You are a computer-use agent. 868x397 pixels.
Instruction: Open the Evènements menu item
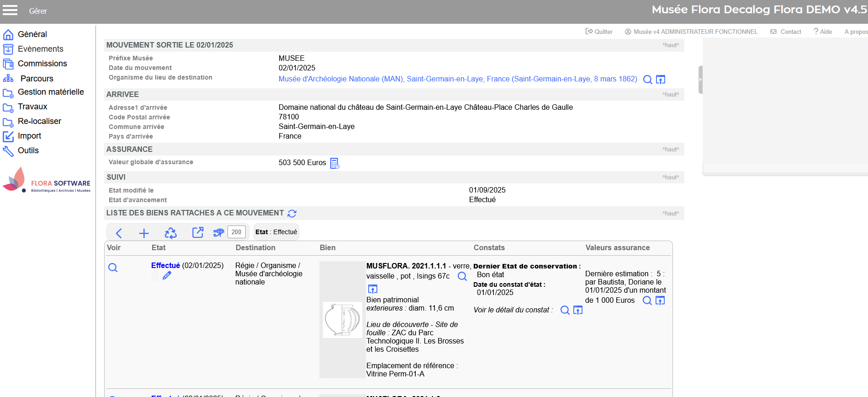pos(40,49)
